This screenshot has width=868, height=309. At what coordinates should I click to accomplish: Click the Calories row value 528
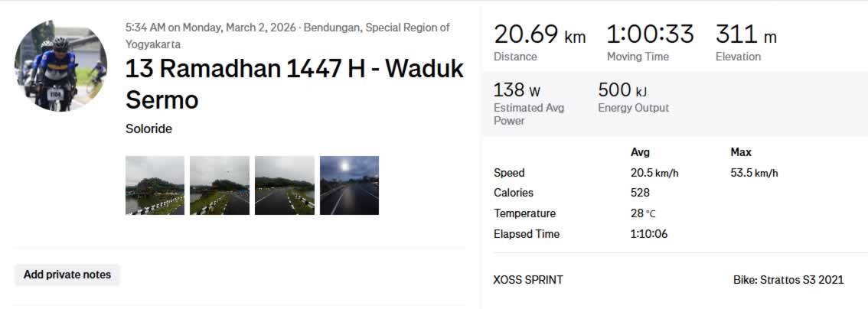pos(640,193)
